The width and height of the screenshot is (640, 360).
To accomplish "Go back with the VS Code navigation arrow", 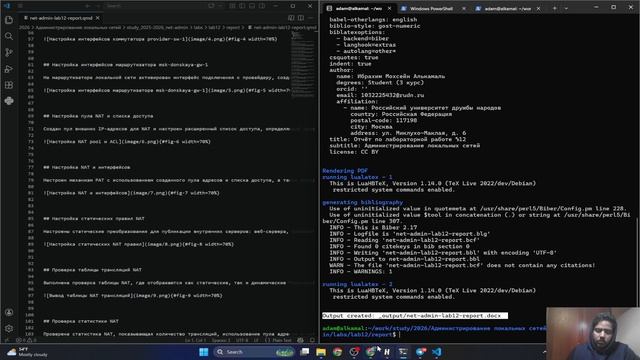I will [x=87, y=6].
